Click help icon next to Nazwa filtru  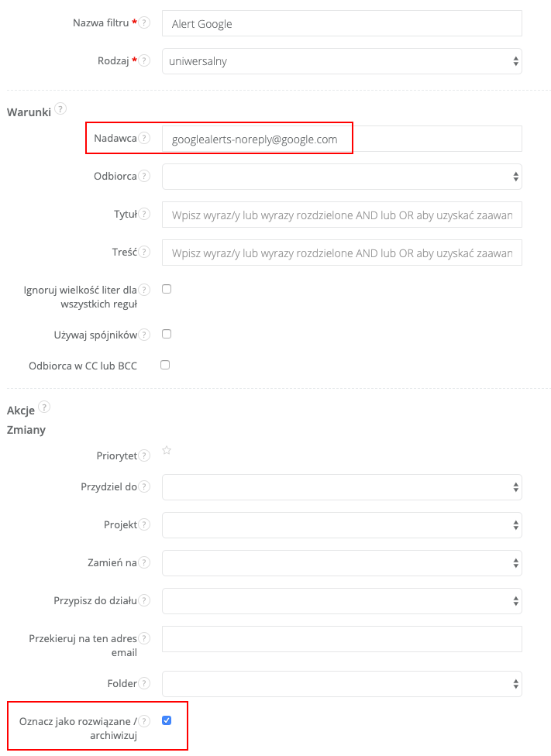click(x=145, y=23)
